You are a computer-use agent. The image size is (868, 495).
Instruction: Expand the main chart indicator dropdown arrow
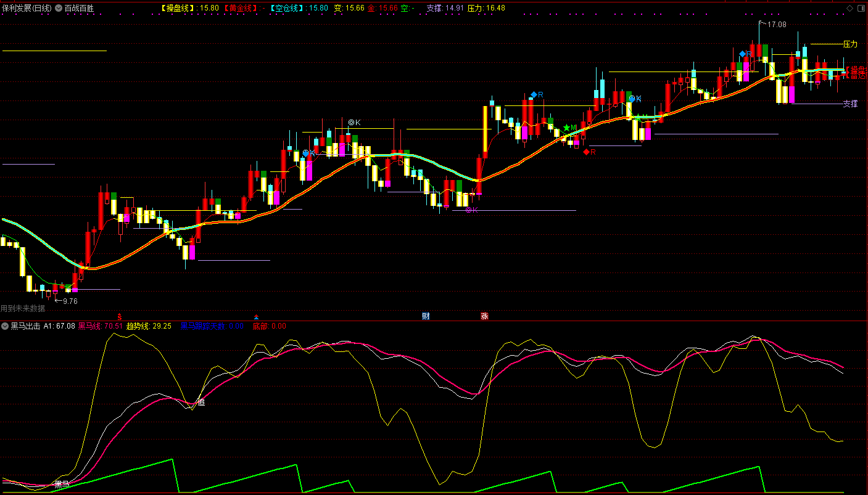coord(59,9)
